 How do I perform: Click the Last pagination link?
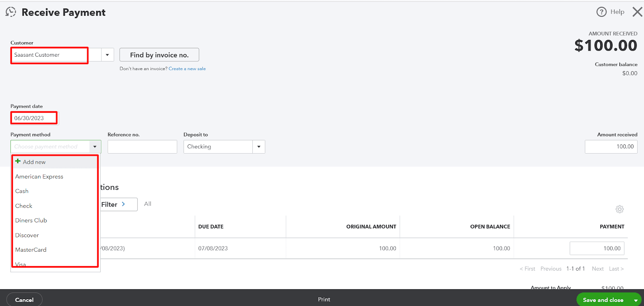[616, 269]
